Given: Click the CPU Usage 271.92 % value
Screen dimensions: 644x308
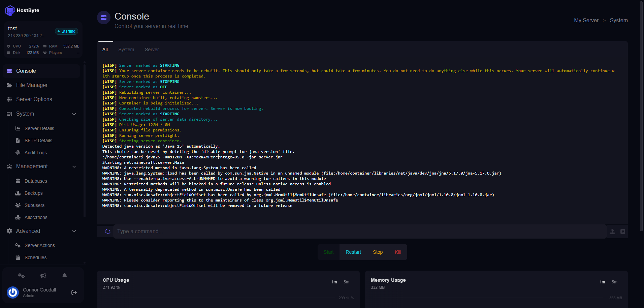Looking at the screenshot, I should pos(111,287).
